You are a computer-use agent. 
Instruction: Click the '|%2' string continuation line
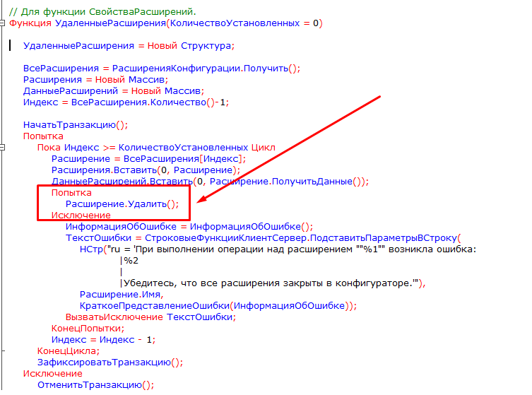point(129,261)
